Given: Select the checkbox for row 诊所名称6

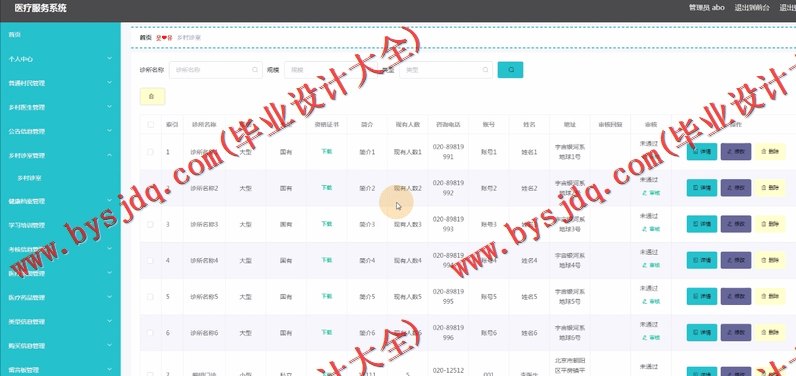Looking at the screenshot, I should click(150, 333).
